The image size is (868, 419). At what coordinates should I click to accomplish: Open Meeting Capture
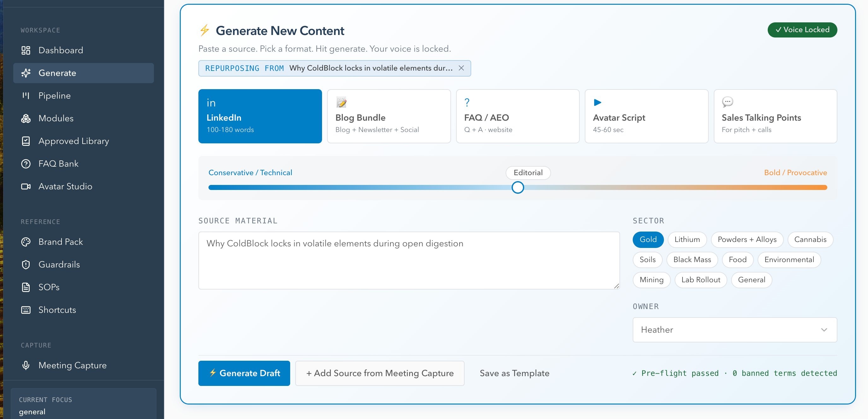[84, 365]
